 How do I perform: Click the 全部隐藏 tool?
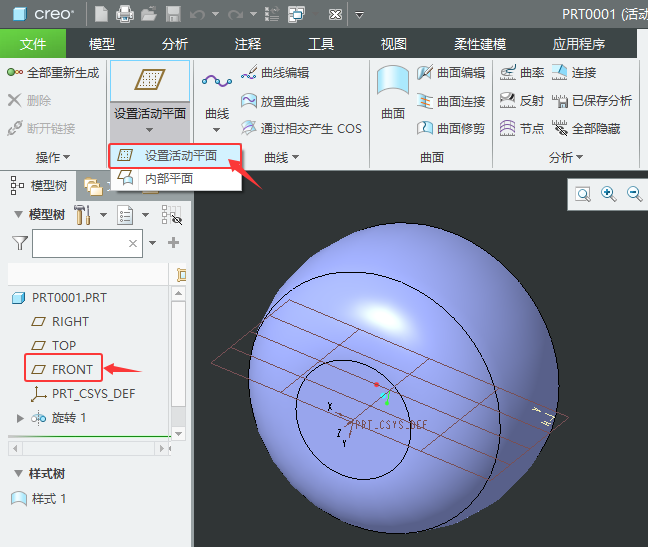586,128
